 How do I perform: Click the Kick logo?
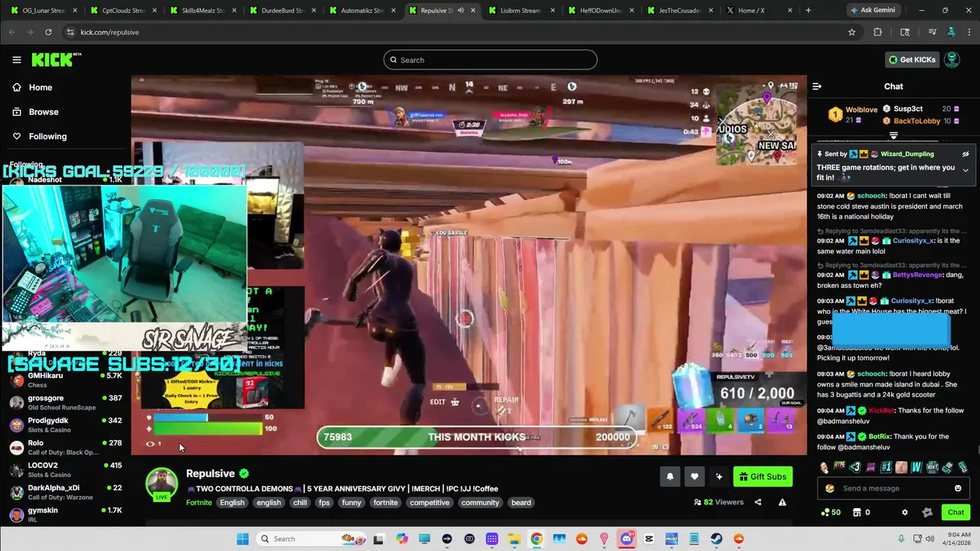pos(56,60)
